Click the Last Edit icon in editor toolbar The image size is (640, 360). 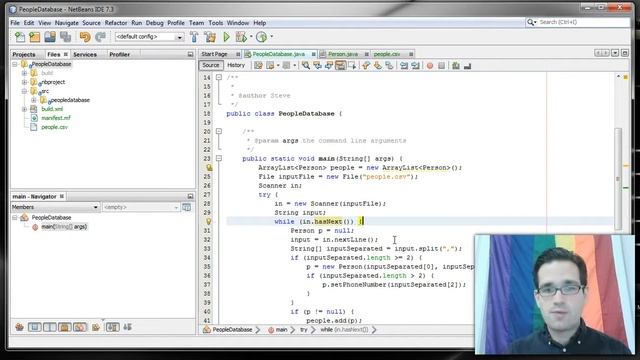pyautogui.click(x=258, y=65)
